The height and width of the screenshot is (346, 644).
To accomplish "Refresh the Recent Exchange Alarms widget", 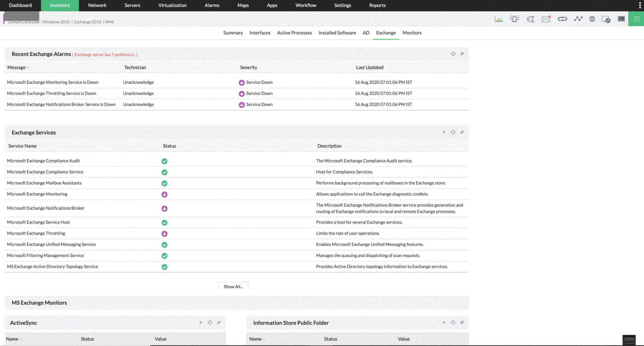I will (x=453, y=53).
